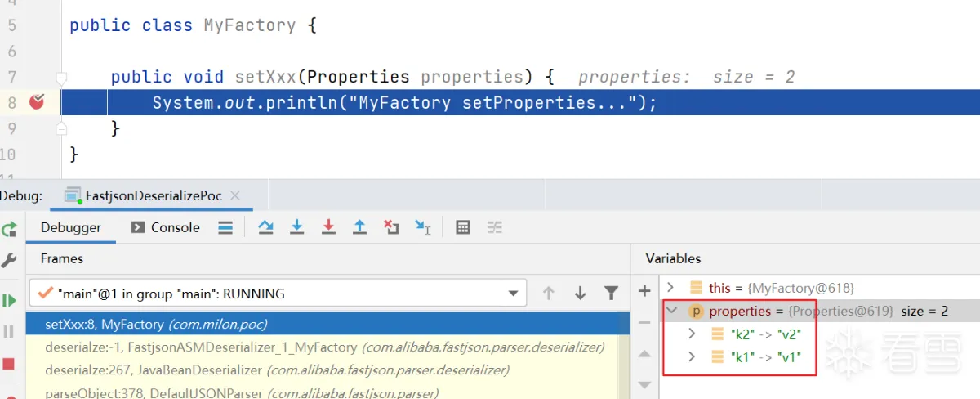Stop the debug session with red square
Viewport: 980px width, 399px height.
point(9,363)
